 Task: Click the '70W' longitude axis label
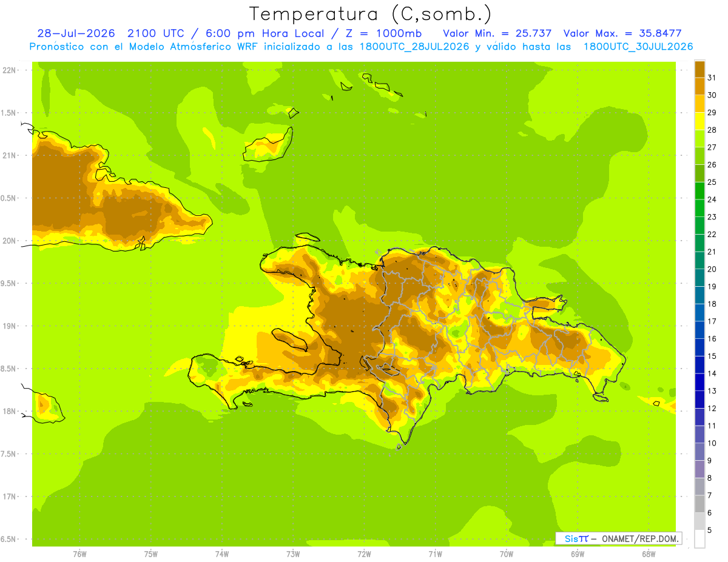pos(507,554)
